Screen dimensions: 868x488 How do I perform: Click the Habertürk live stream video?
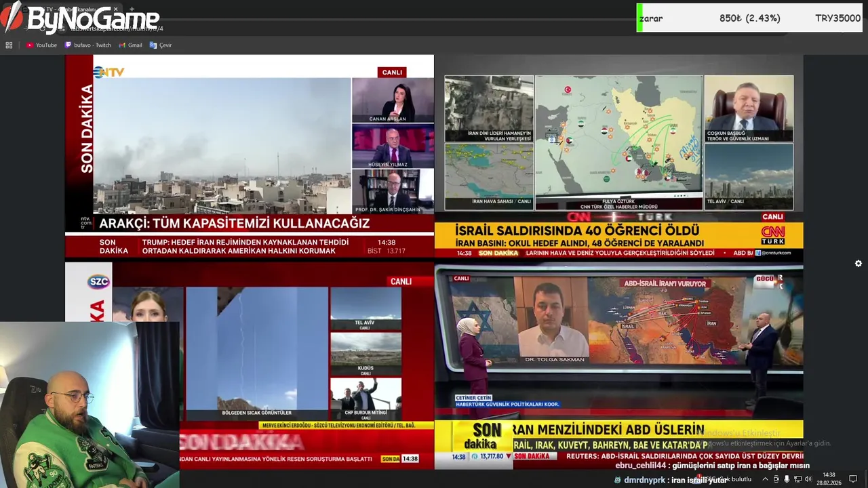click(618, 366)
